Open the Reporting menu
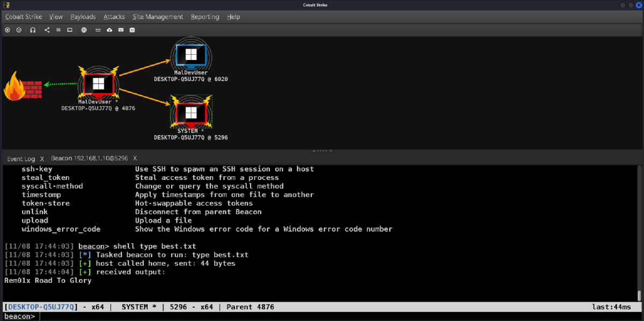The image size is (644, 321). coord(205,17)
